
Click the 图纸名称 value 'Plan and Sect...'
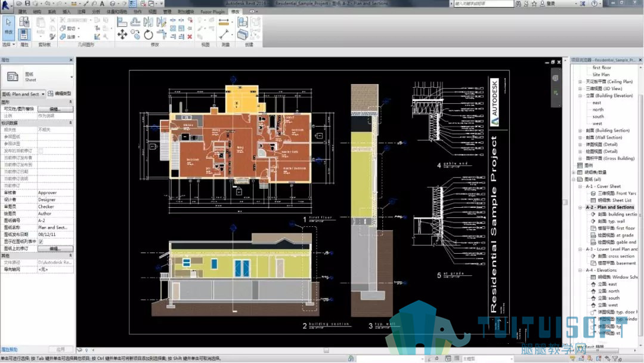point(55,227)
